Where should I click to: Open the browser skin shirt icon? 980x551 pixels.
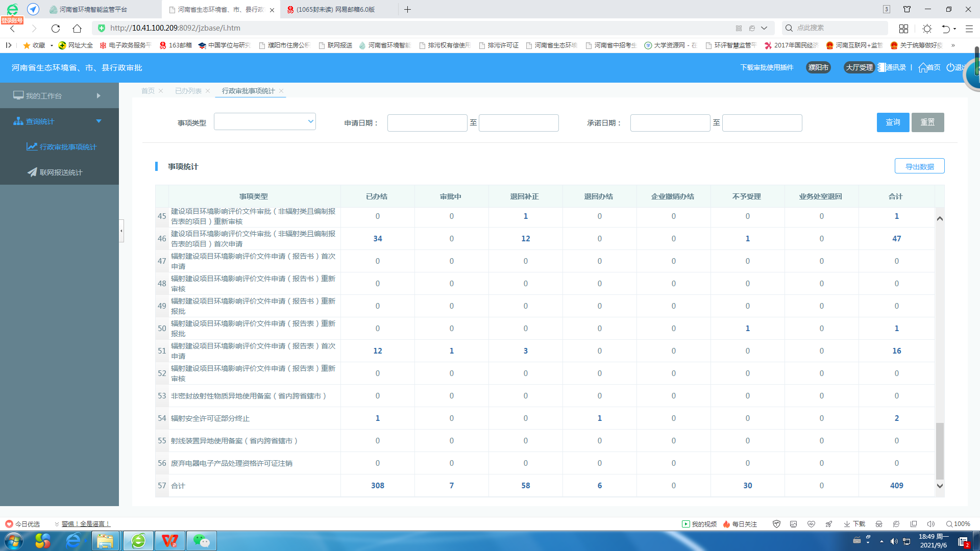tap(907, 10)
